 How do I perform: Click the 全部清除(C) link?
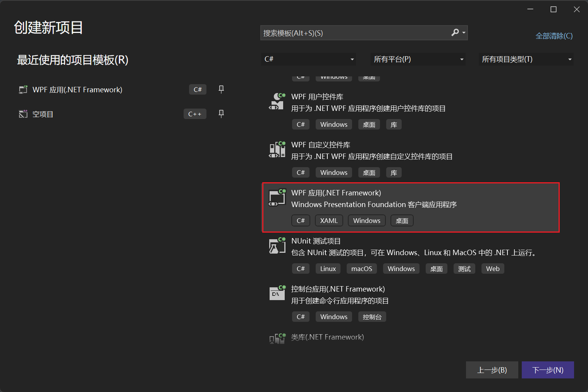(x=554, y=36)
